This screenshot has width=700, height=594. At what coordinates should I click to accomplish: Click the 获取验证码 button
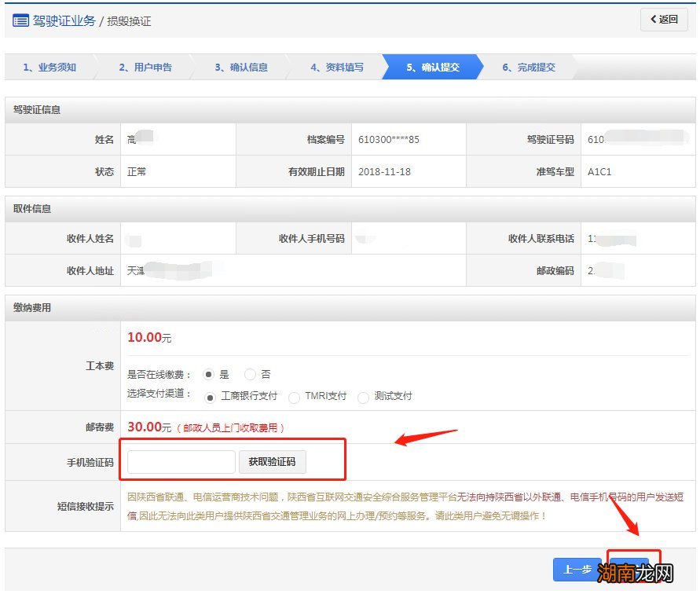click(272, 461)
